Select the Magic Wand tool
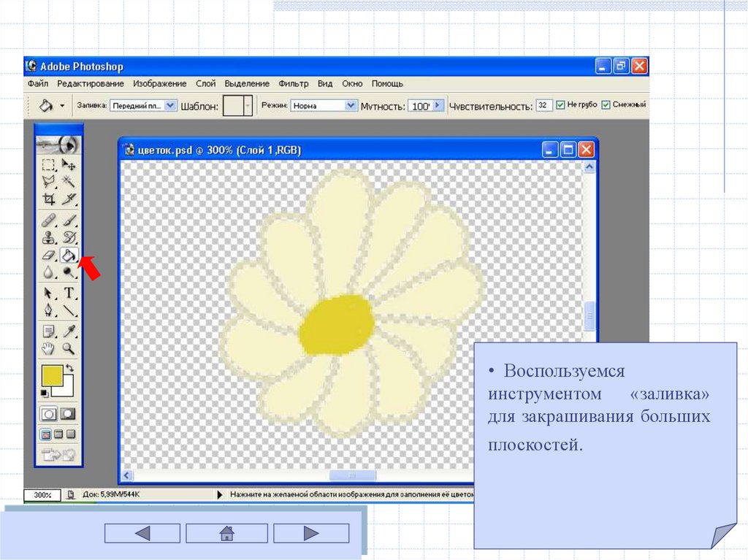Screen dimensions: 748x560 69,182
